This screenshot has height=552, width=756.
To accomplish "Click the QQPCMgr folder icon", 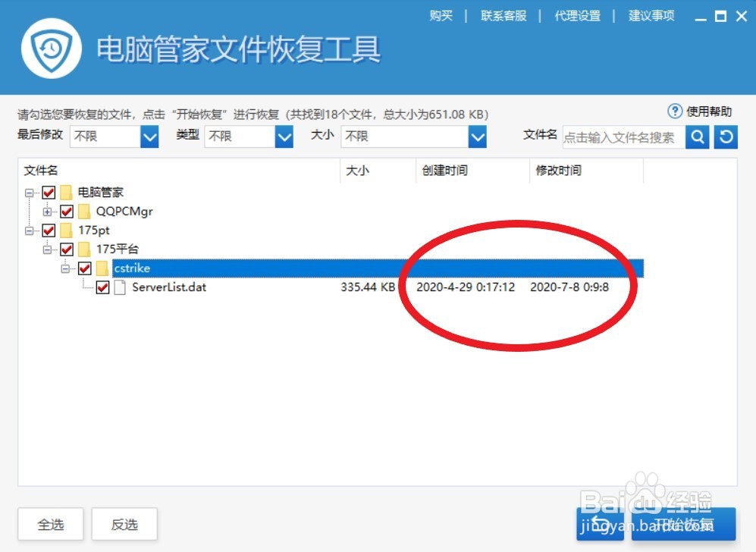I will pyautogui.click(x=84, y=211).
